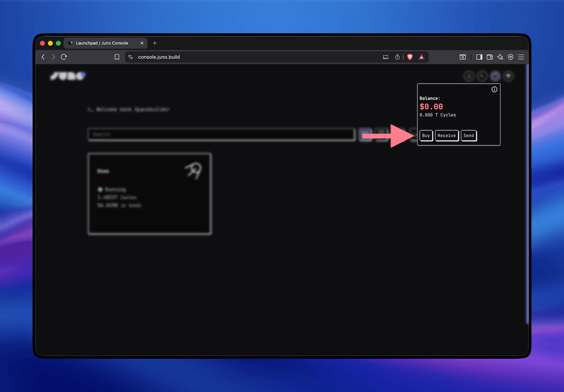
Task: Open the browser hamburger menu
Action: pos(521,57)
